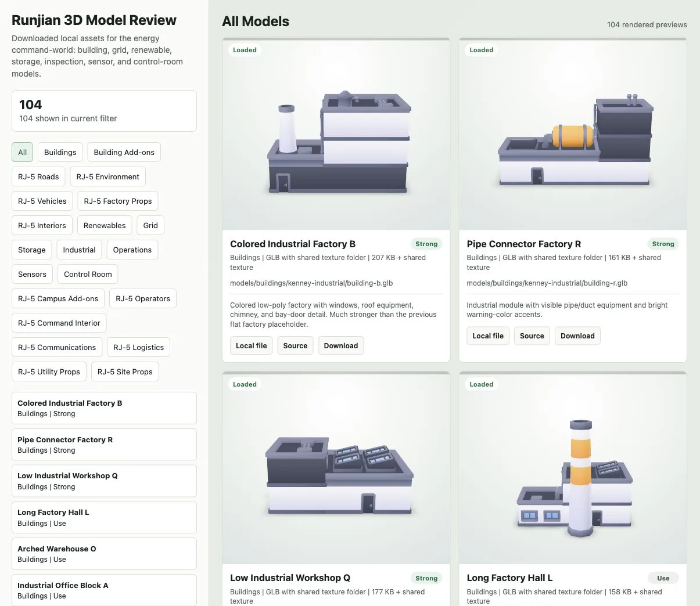
Task: Open Colored Industrial Factory B sidebar entry
Action: coord(104,408)
